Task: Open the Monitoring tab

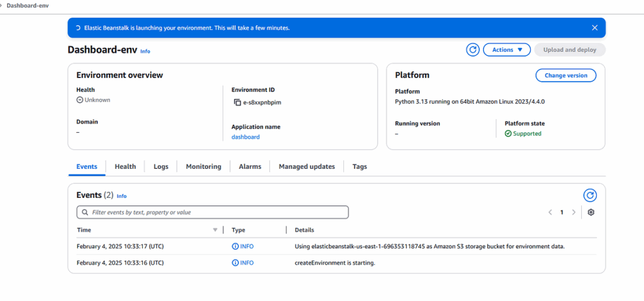Action: coord(203,167)
